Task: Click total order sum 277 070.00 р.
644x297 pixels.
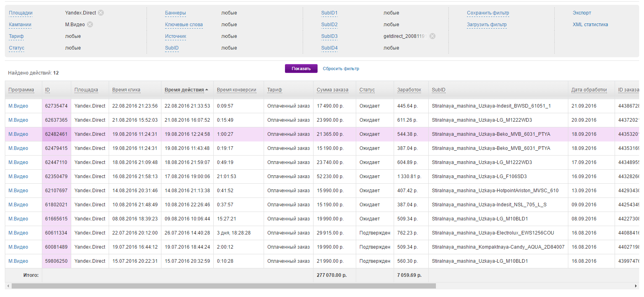Action: [x=332, y=275]
